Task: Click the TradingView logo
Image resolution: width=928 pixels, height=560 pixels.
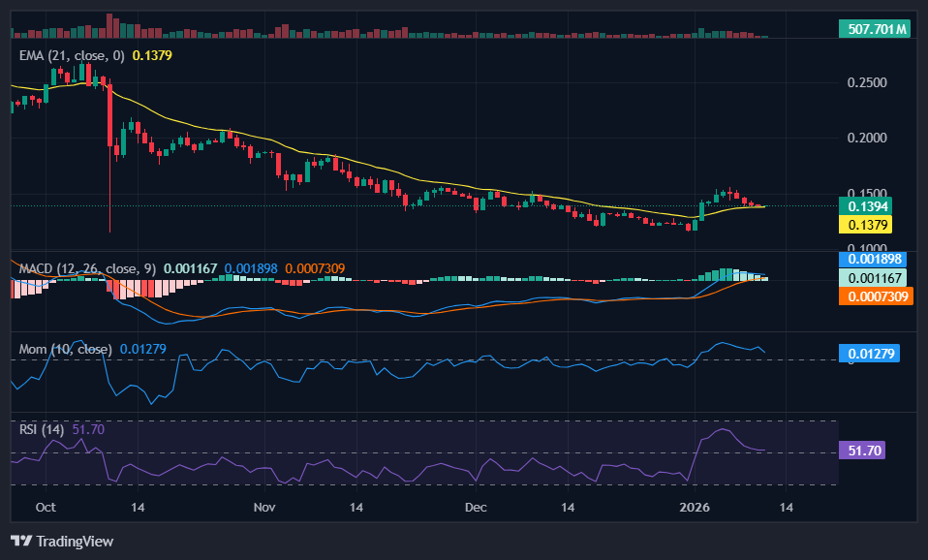Action: 62,541
